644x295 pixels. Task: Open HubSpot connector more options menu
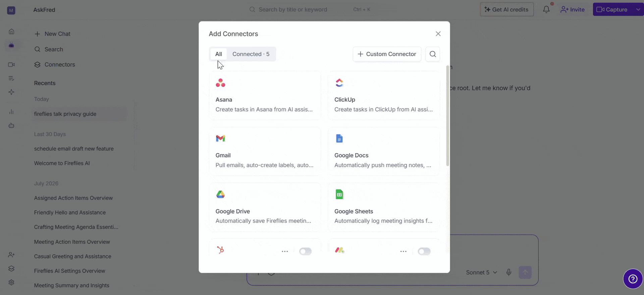(285, 251)
